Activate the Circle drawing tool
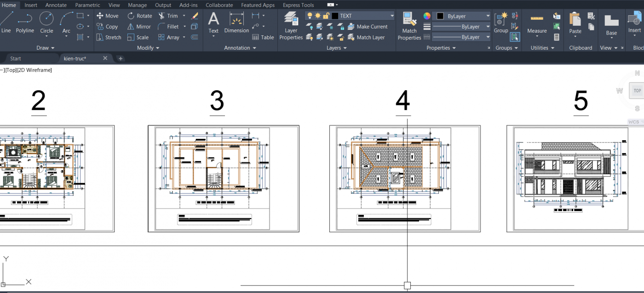This screenshot has height=293, width=644. tap(46, 23)
